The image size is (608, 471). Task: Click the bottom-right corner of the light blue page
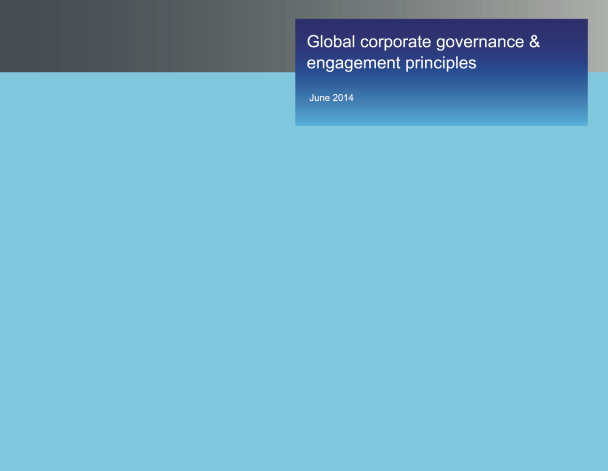pos(599,462)
